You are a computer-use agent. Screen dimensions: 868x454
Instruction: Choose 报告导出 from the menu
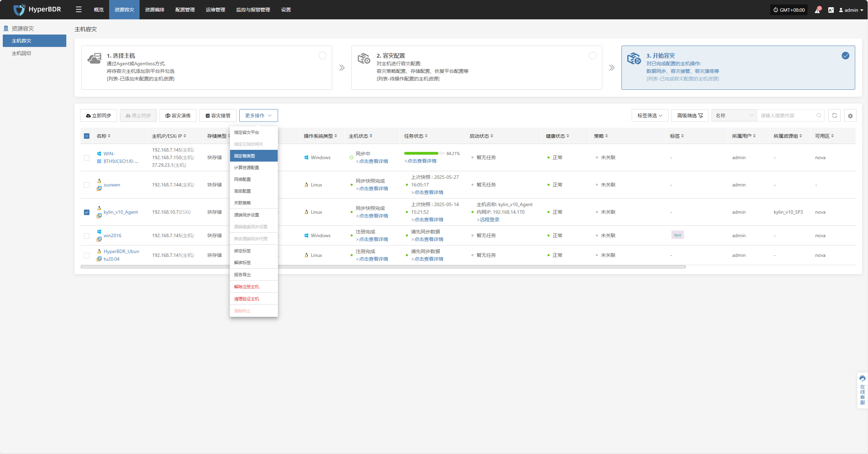pyautogui.click(x=254, y=274)
